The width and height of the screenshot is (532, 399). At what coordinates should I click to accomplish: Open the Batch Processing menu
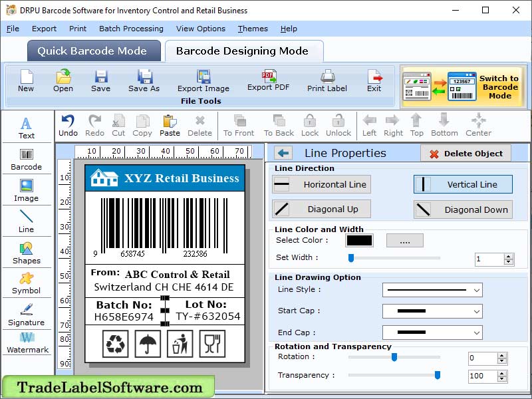tap(131, 29)
